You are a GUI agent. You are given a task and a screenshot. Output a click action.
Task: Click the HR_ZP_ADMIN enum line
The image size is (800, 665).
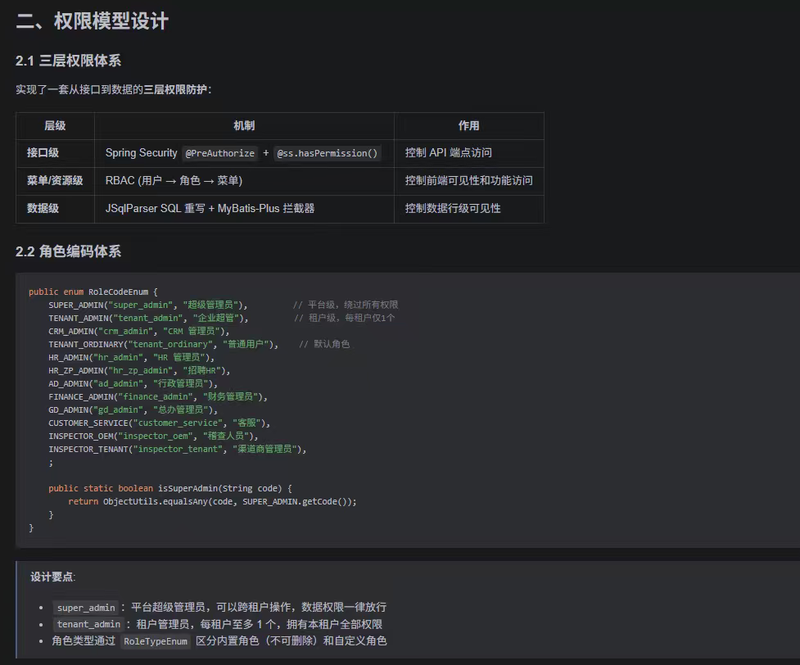point(139,371)
